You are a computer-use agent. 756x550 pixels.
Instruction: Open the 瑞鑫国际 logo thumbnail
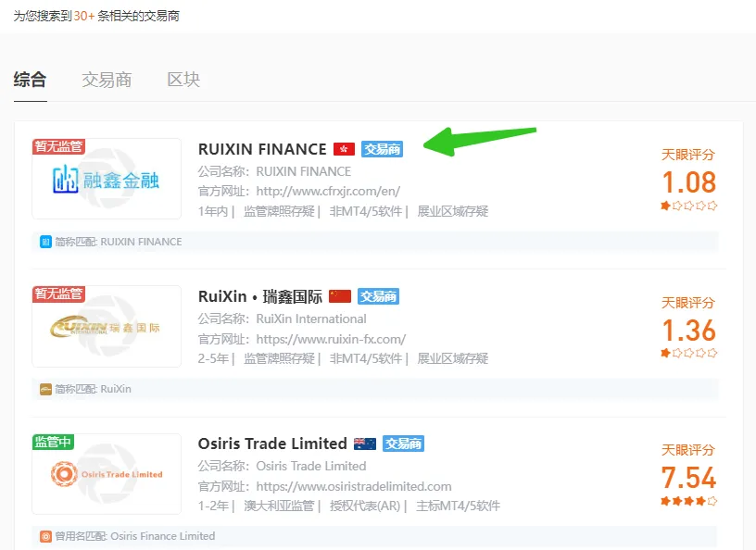pos(107,326)
